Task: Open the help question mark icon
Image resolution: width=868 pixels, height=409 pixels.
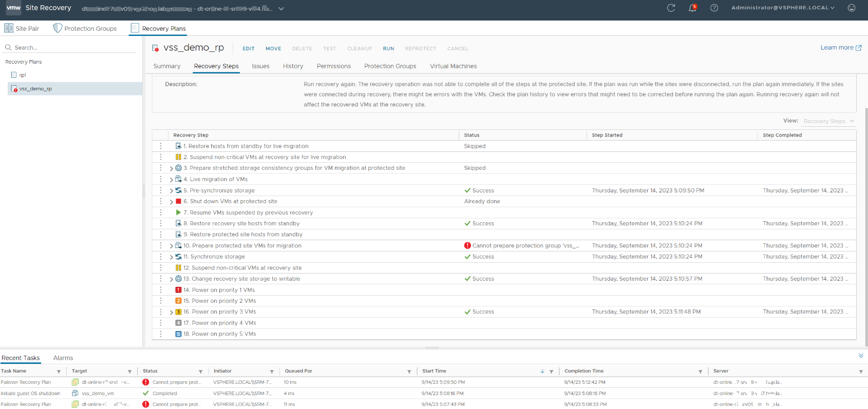Action: (x=714, y=8)
